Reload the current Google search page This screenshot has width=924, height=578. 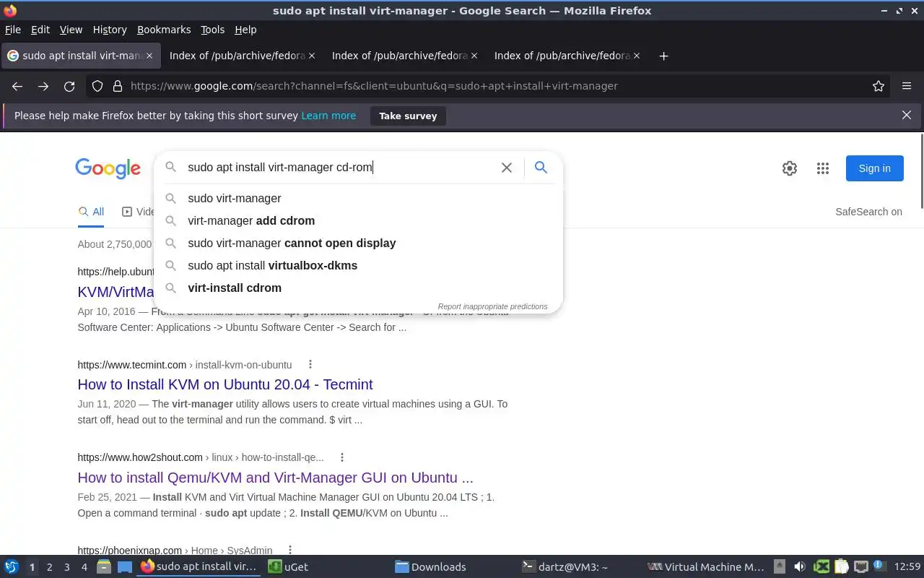click(x=69, y=86)
